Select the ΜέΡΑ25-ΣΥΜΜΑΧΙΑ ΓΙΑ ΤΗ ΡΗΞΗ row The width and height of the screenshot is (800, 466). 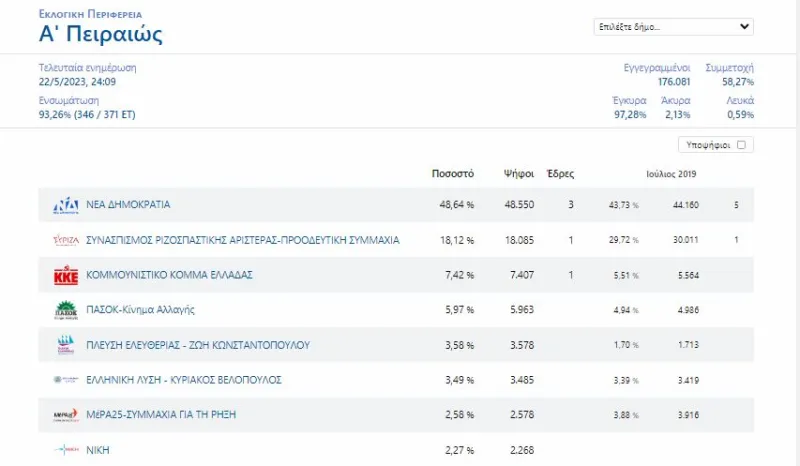point(396,415)
